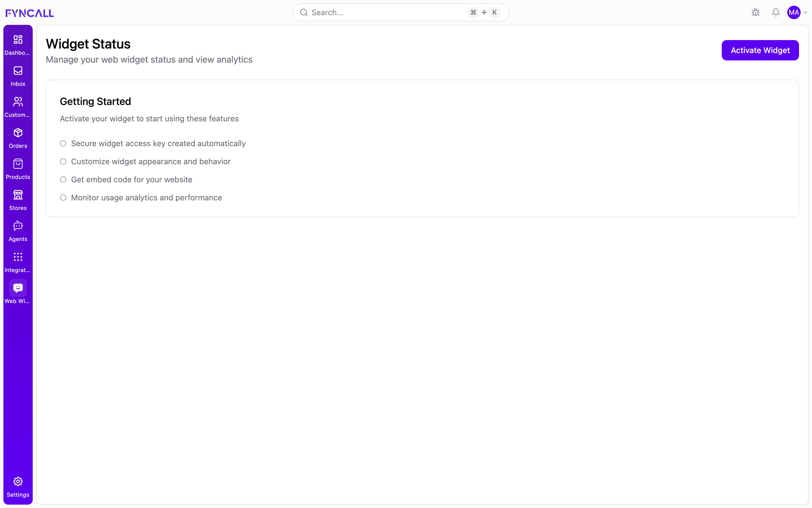
Task: Click 'Get embed code for your website' text
Action: [132, 180]
